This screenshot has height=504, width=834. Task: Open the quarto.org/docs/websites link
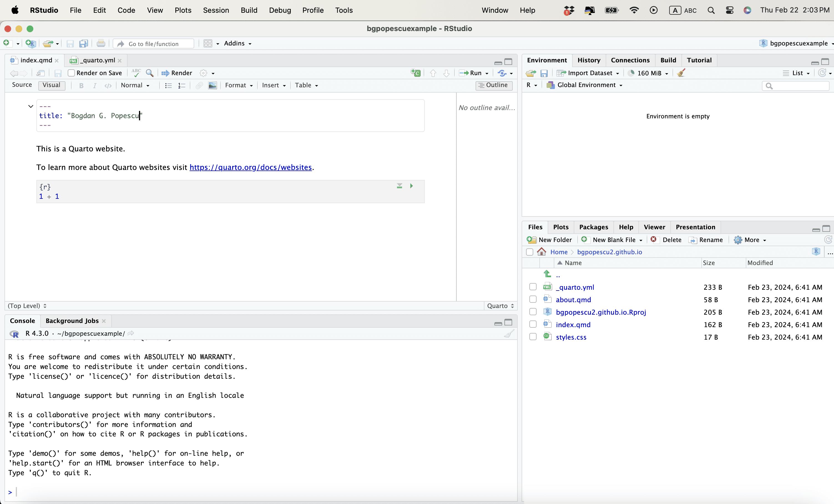pos(251,167)
